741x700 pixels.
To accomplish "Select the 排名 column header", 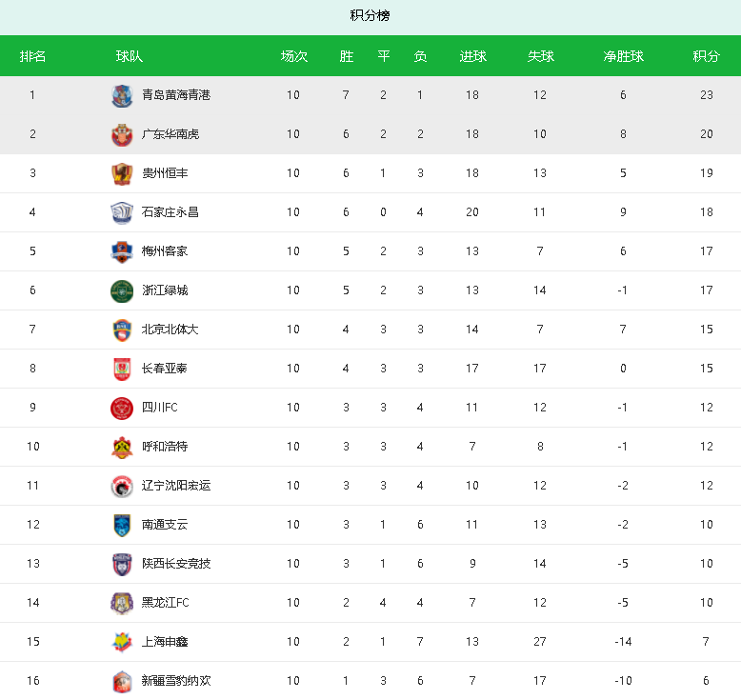I will pyautogui.click(x=32, y=56).
